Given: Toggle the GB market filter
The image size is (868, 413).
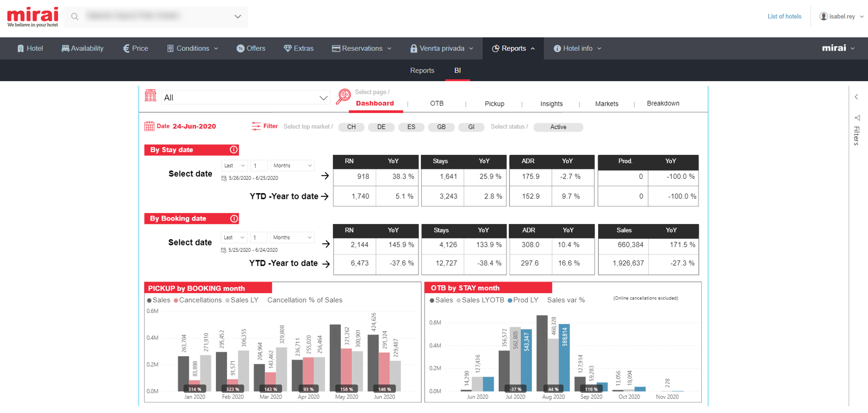Looking at the screenshot, I should 441,127.
